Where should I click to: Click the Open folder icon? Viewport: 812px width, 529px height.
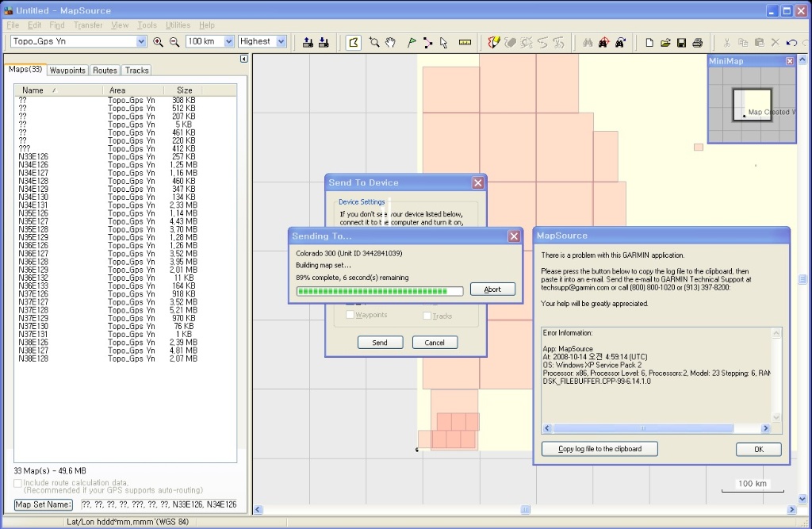(x=665, y=43)
